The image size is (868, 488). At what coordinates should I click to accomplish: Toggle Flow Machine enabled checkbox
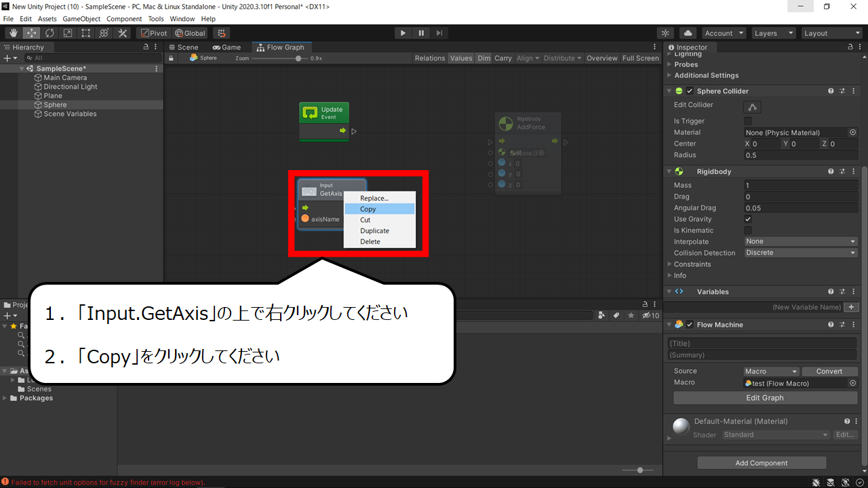click(690, 325)
